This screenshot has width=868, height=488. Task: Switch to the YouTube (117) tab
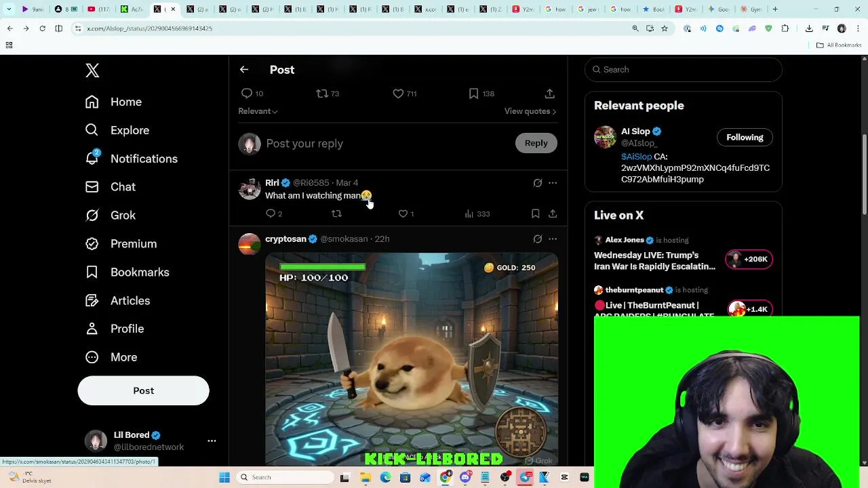pos(99,9)
